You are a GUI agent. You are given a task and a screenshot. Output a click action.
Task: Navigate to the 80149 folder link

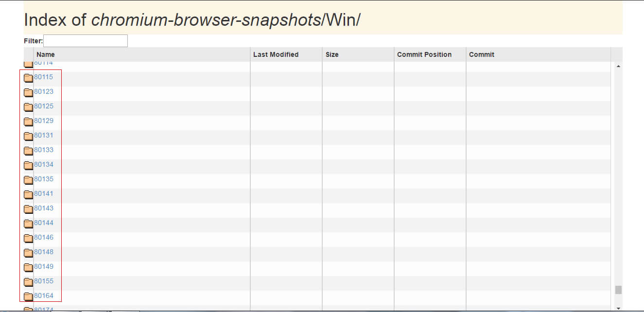coord(44,266)
